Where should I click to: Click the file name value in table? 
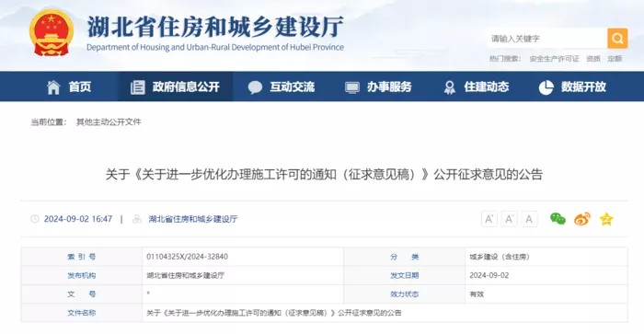273,313
